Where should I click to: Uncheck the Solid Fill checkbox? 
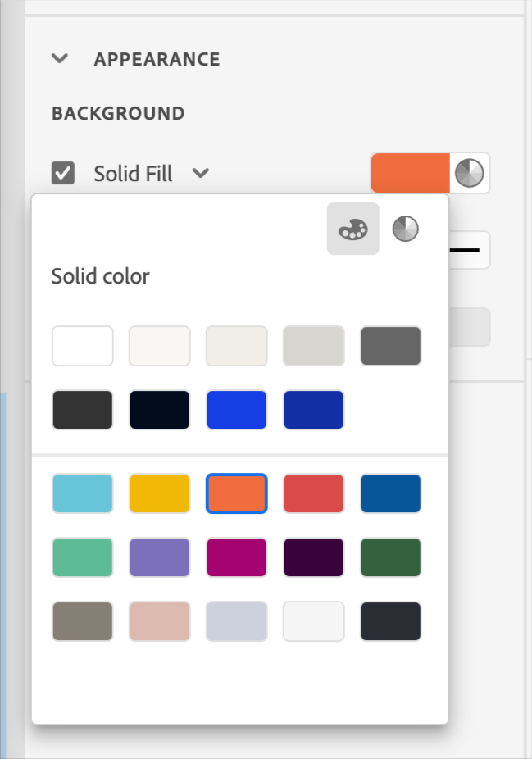(63, 173)
